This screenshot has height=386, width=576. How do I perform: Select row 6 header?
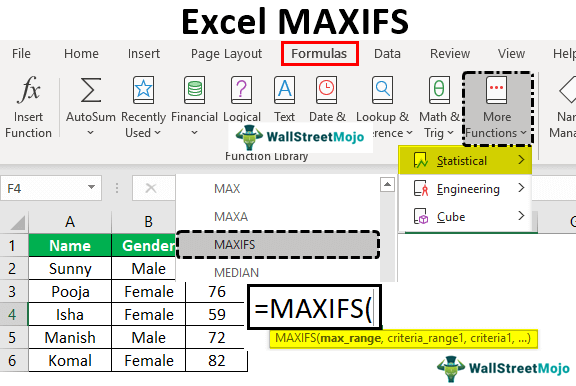tap(13, 361)
